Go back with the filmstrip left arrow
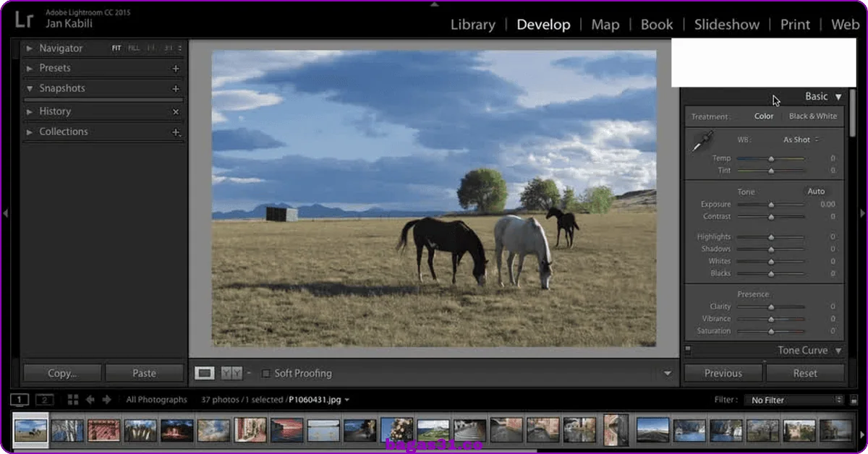868x454 pixels. click(90, 400)
